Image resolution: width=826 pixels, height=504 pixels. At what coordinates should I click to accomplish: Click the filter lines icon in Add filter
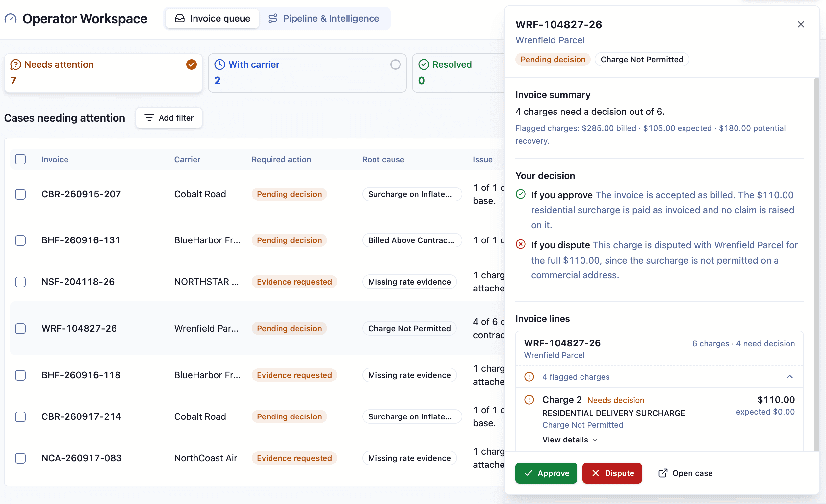coord(149,118)
